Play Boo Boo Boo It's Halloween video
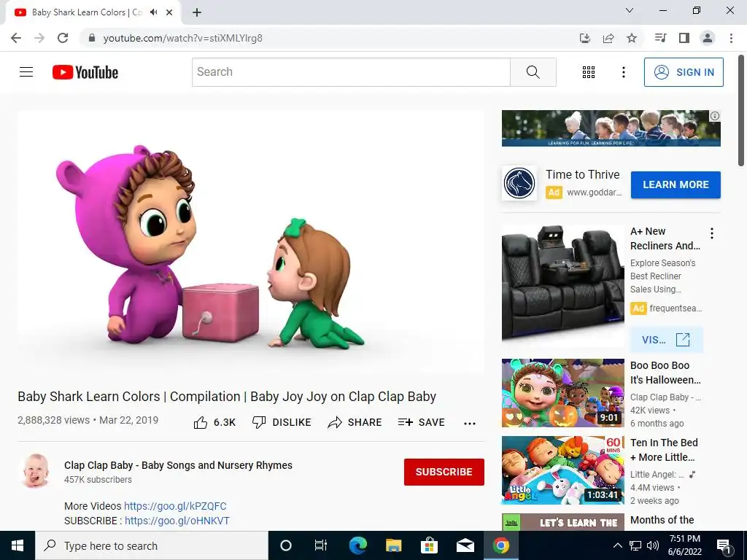 pos(562,393)
